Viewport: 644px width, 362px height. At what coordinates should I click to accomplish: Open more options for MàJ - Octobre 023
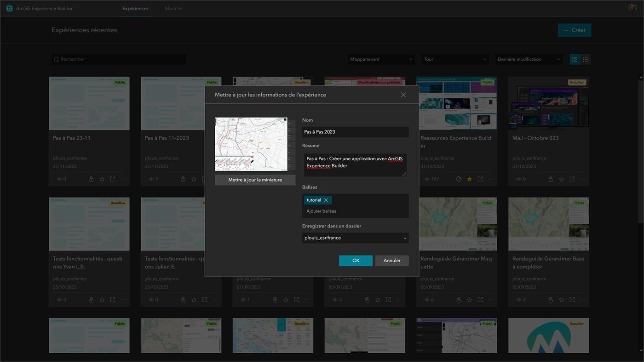[x=583, y=179]
